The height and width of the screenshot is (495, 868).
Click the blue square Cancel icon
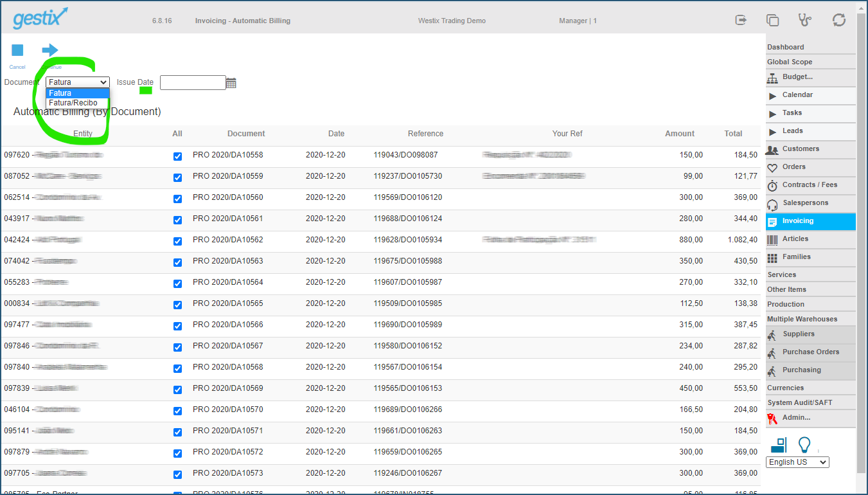17,50
